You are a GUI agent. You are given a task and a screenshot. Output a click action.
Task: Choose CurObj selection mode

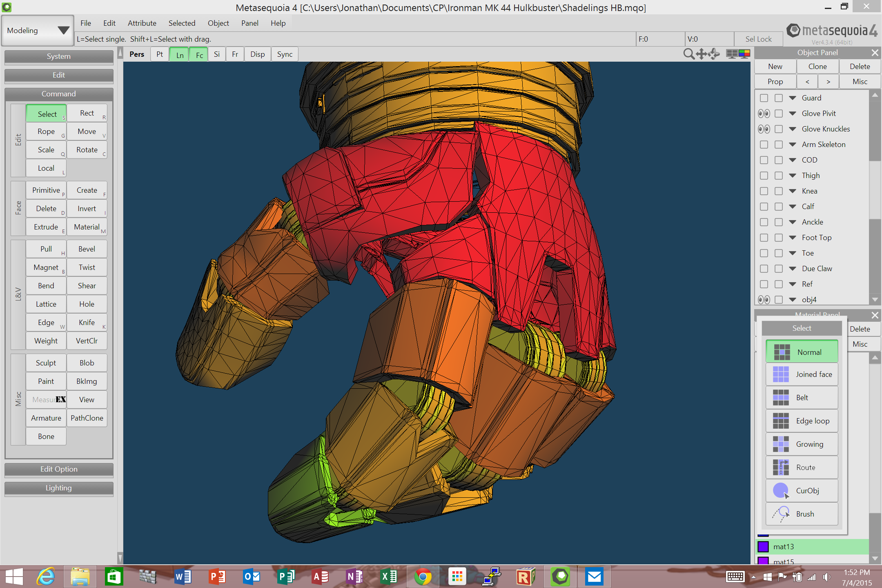802,490
